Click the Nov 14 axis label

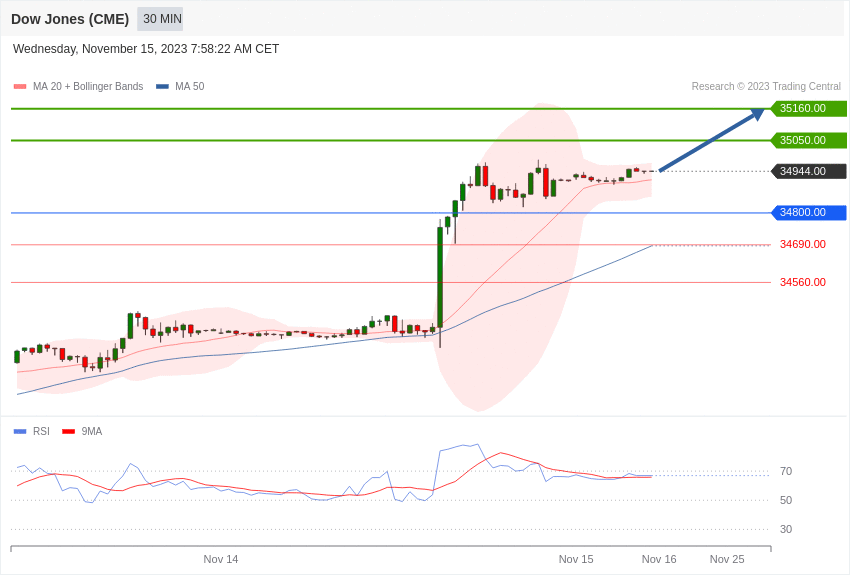click(221, 559)
